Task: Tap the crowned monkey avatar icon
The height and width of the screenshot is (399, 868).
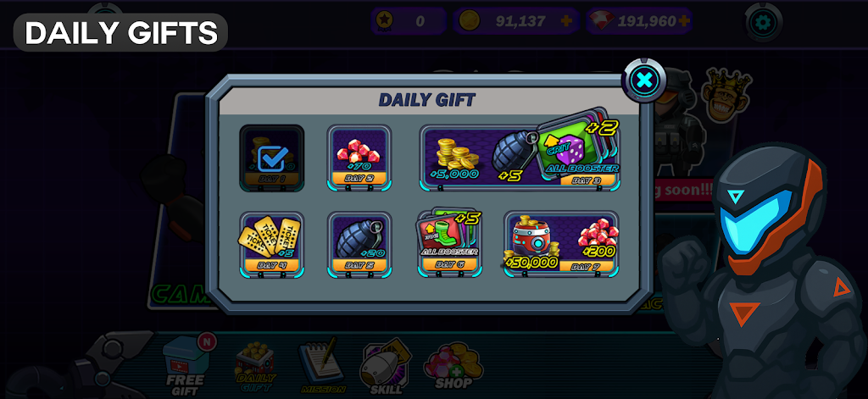Action: [x=726, y=95]
